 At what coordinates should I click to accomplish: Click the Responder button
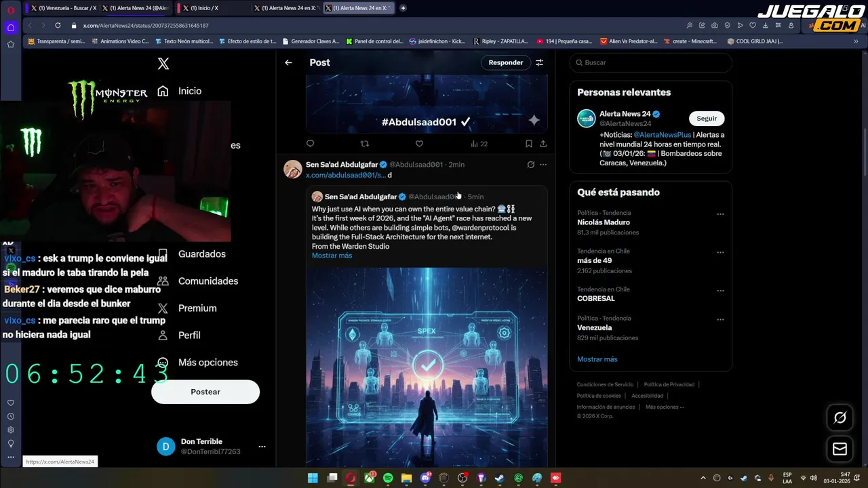pyautogui.click(x=506, y=62)
